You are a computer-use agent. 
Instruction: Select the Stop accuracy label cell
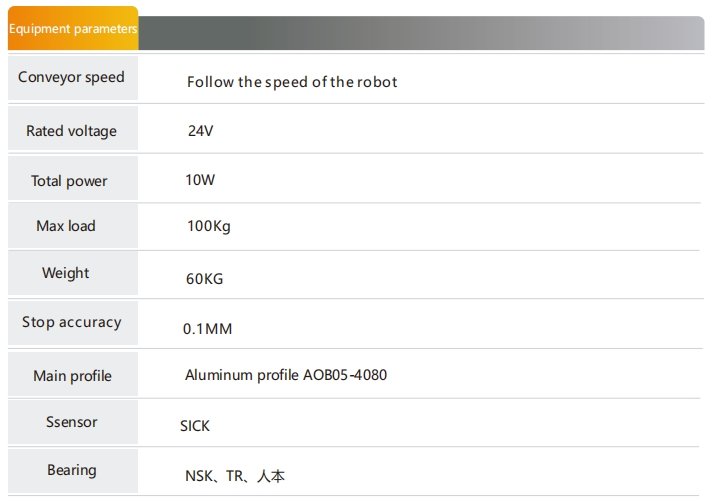point(73,323)
